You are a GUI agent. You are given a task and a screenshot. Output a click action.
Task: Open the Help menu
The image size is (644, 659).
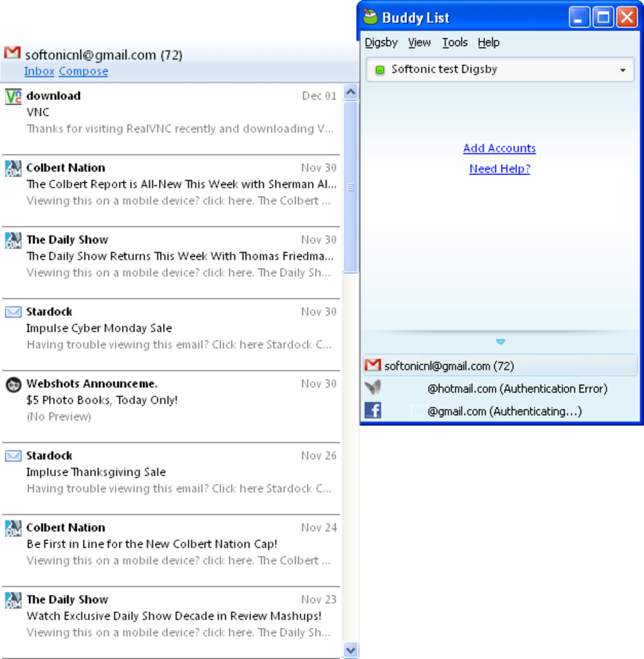489,42
